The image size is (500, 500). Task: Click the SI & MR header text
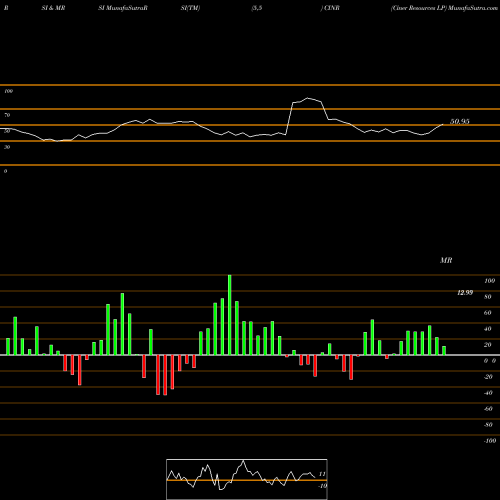pos(53,8)
